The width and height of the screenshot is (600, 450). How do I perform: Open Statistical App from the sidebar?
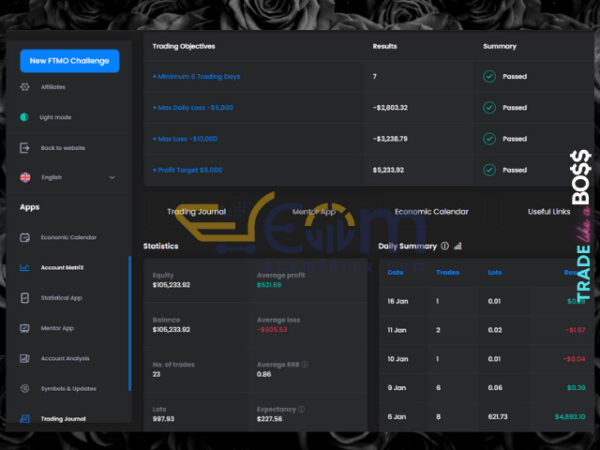(x=24, y=298)
